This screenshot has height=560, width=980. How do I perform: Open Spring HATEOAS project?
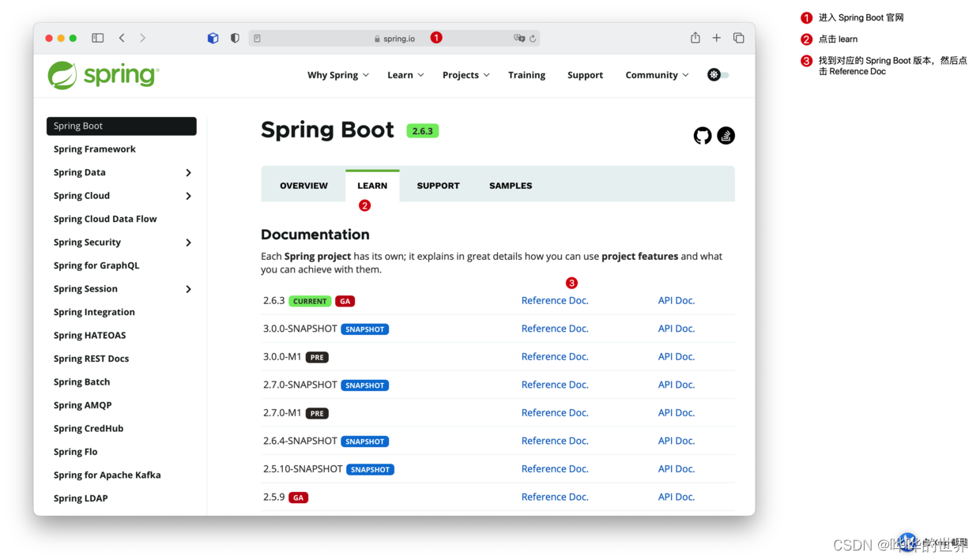point(89,335)
